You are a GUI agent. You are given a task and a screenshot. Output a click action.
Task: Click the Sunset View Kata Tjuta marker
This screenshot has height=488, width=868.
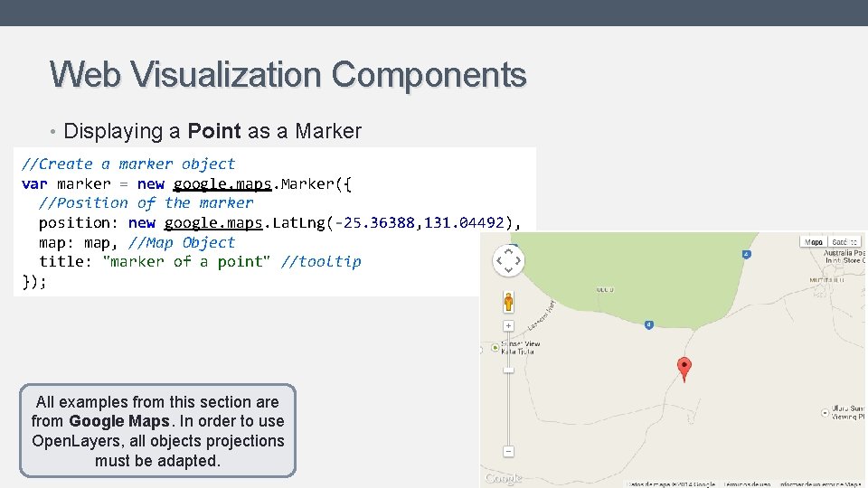pyautogui.click(x=495, y=347)
